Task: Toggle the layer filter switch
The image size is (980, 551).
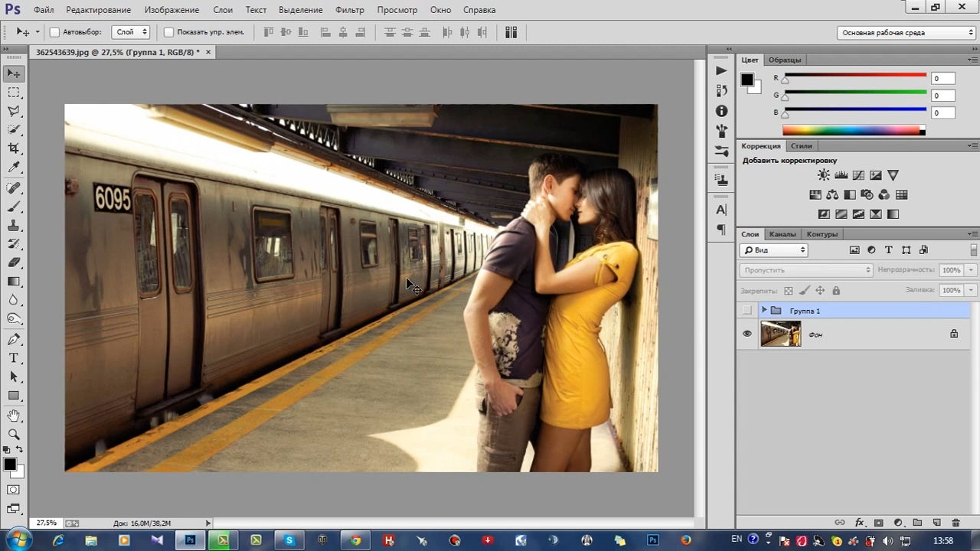Action: pos(973,250)
